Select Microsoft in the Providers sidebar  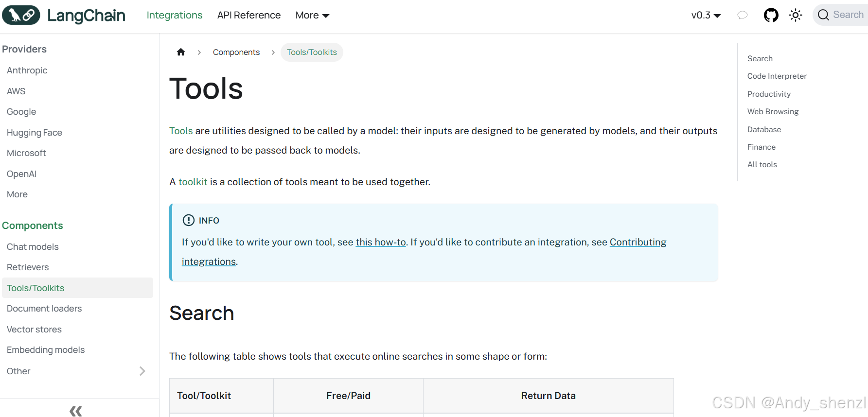(x=27, y=153)
